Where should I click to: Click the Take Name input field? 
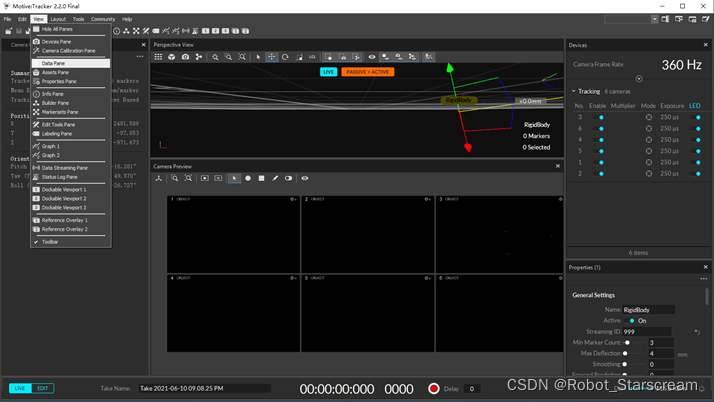204,388
